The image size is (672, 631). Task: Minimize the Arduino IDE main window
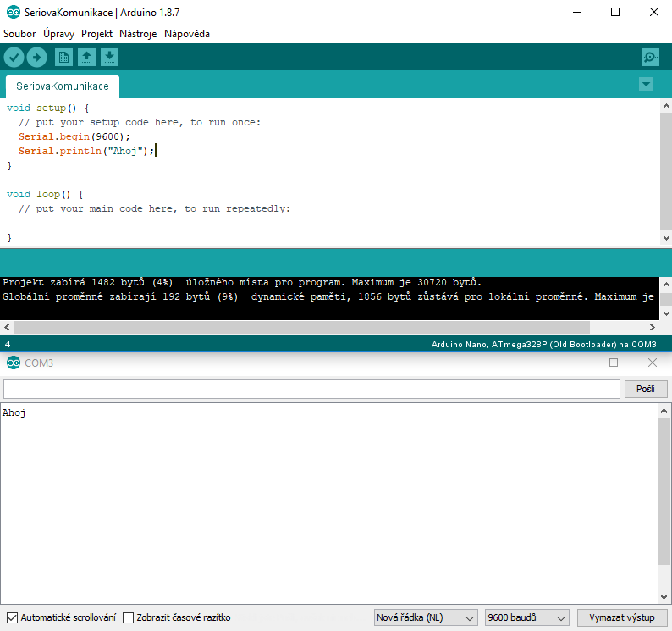point(577,12)
